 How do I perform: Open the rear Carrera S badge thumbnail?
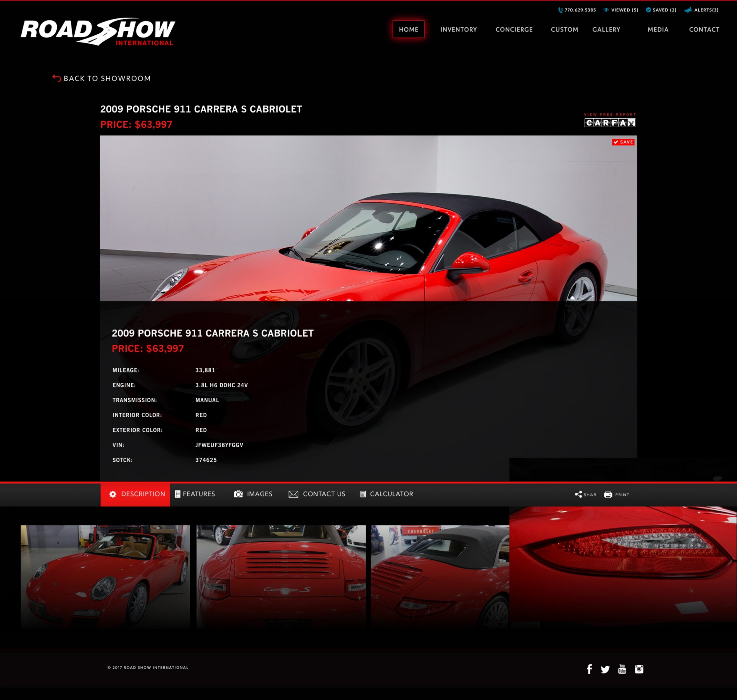point(281,577)
